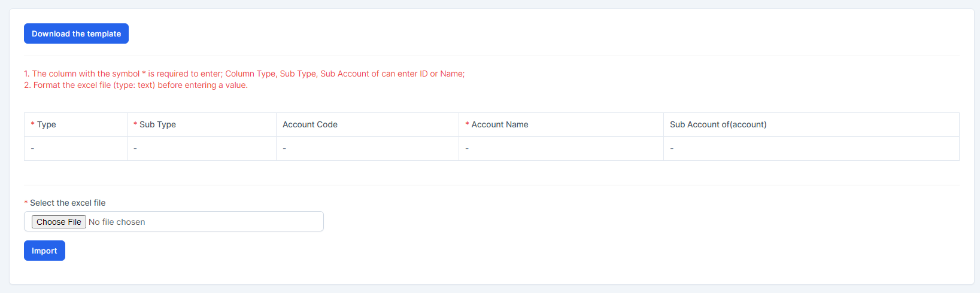Click the dash cell under Sub Account of(account)

(672, 148)
